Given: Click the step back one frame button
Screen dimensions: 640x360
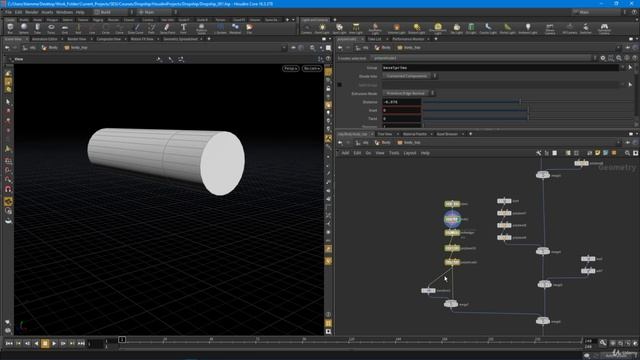Looking at the screenshot, I should pyautogui.click(x=27, y=343).
